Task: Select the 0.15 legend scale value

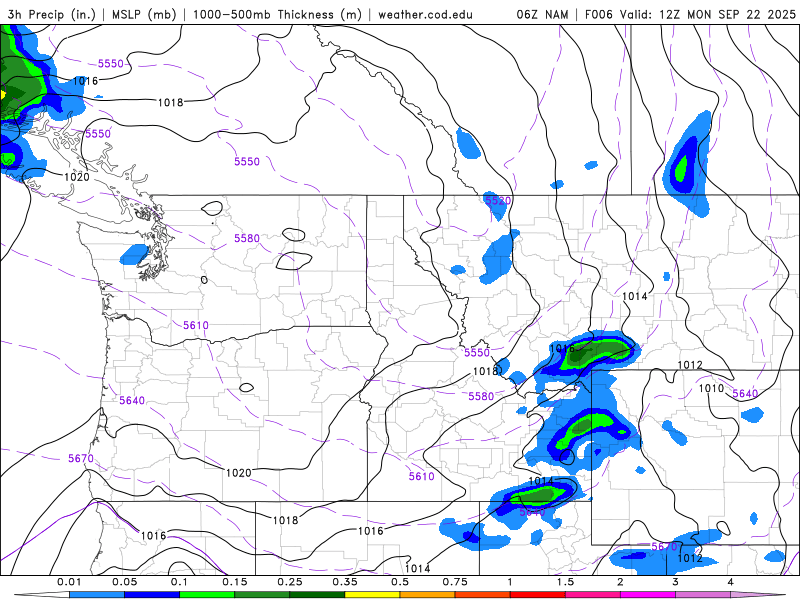Action: (235, 582)
